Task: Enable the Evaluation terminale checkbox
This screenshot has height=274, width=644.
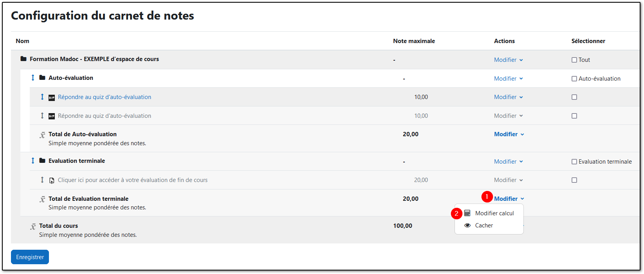Action: tap(574, 162)
